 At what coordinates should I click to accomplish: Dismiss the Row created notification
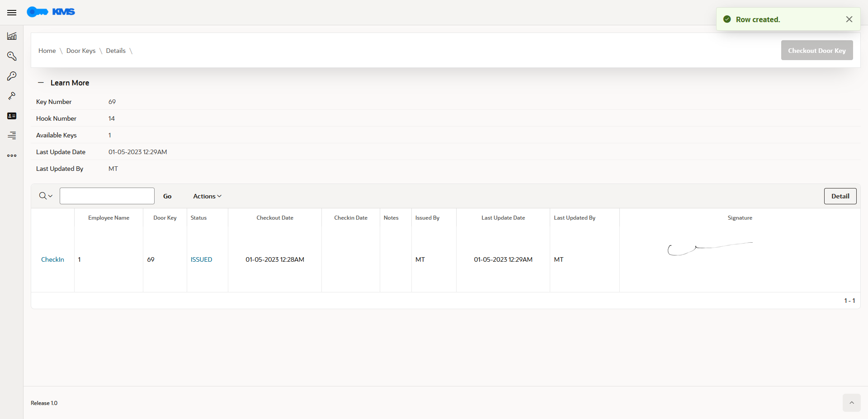point(849,19)
